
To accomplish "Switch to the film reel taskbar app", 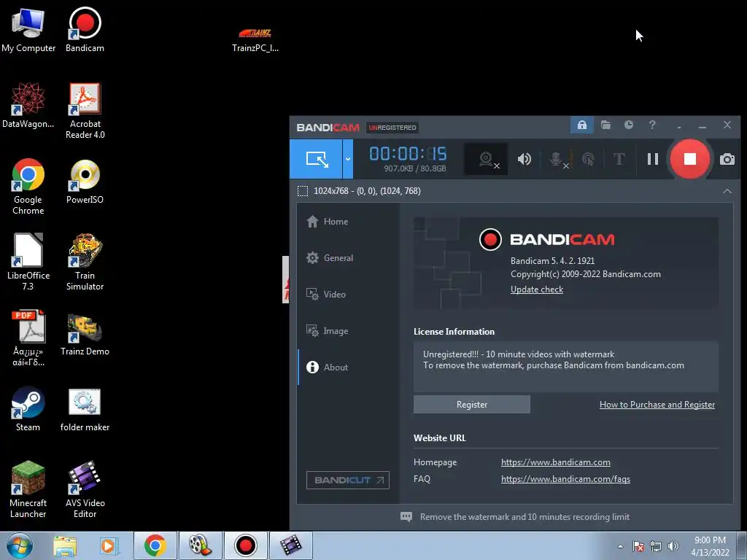I will pos(201,545).
